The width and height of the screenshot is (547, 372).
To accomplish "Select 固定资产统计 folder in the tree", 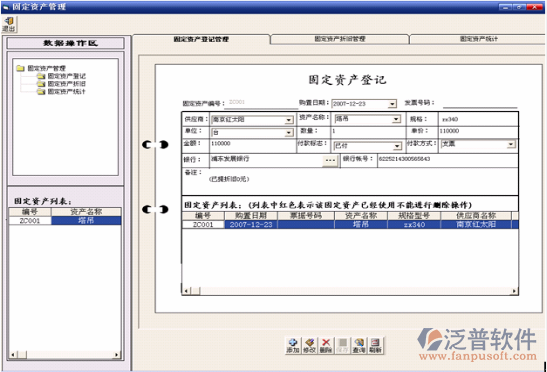I will 62,91.
